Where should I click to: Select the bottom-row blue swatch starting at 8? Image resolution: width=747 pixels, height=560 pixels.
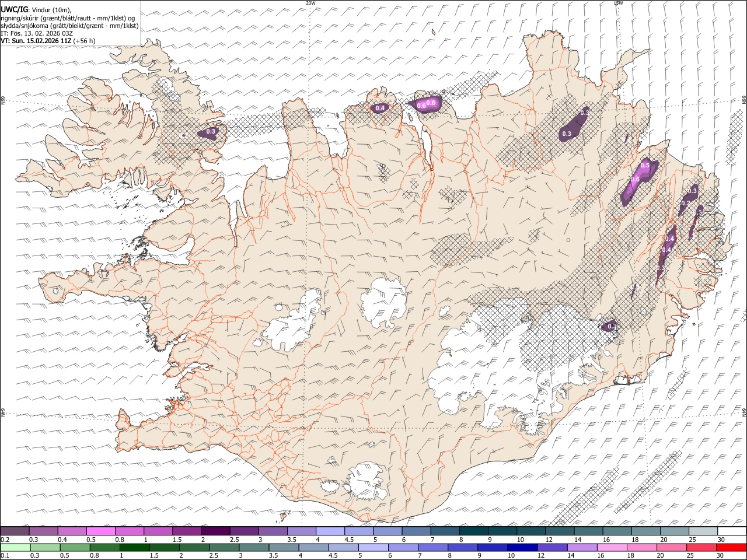click(462, 547)
